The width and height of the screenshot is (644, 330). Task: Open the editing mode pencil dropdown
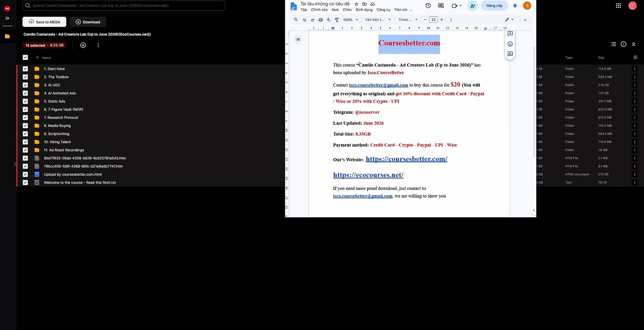click(x=509, y=20)
